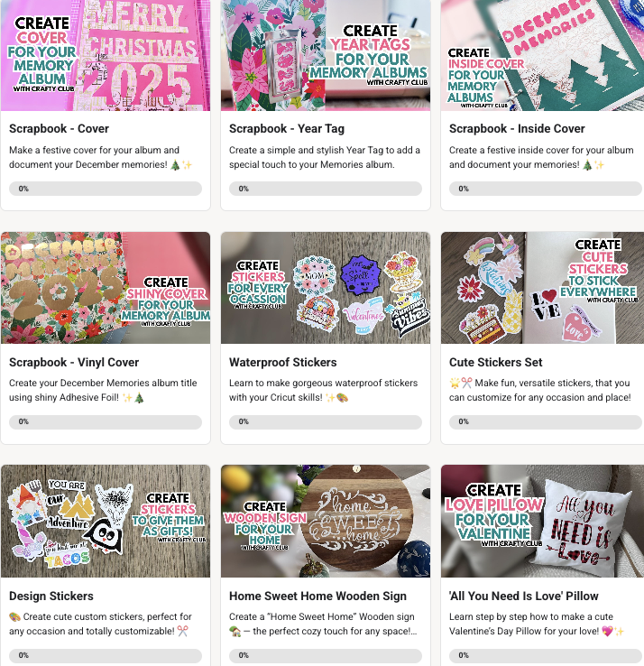Click the 'All You Need Is Love' Pillow title

pyautogui.click(x=524, y=596)
